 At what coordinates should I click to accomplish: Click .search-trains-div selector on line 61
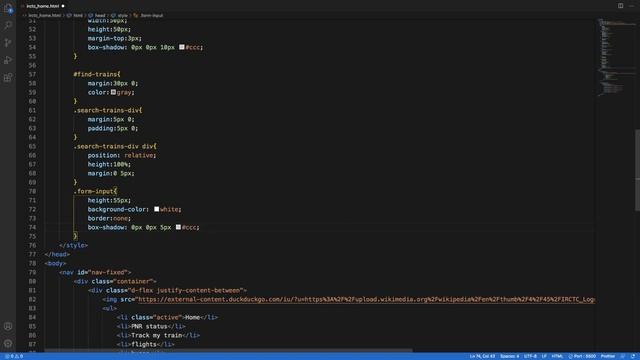pos(106,110)
